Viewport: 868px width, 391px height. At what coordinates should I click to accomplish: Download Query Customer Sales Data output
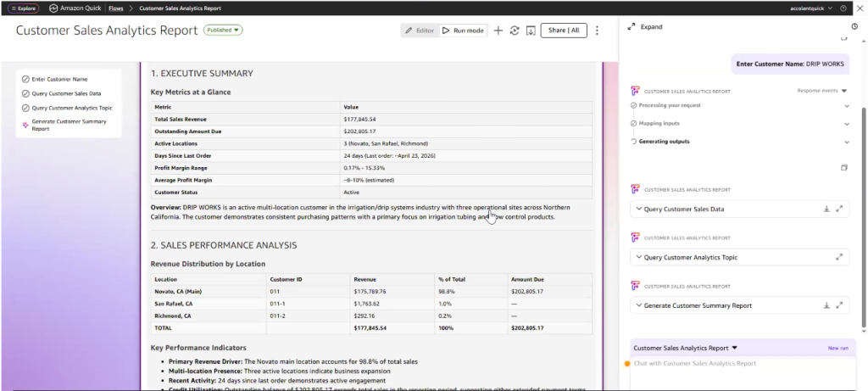(x=826, y=209)
